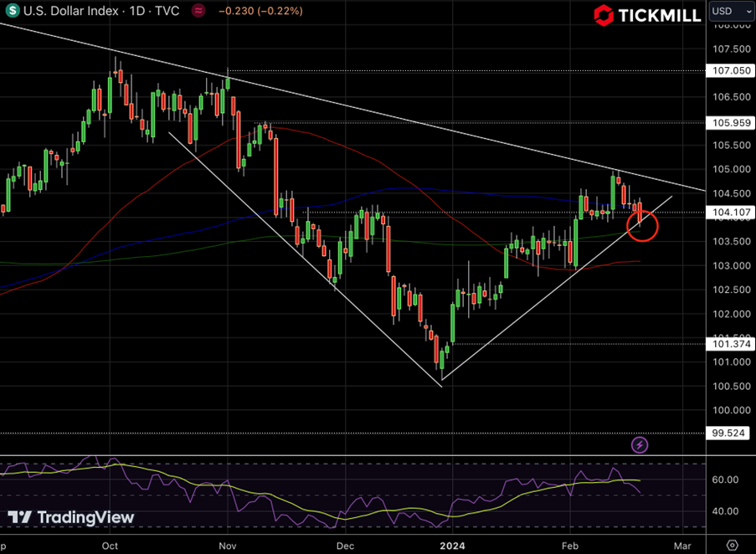The image size is (756, 554).
Task: Click the -0.230 (-0.22%) change value
Action: pos(260,11)
